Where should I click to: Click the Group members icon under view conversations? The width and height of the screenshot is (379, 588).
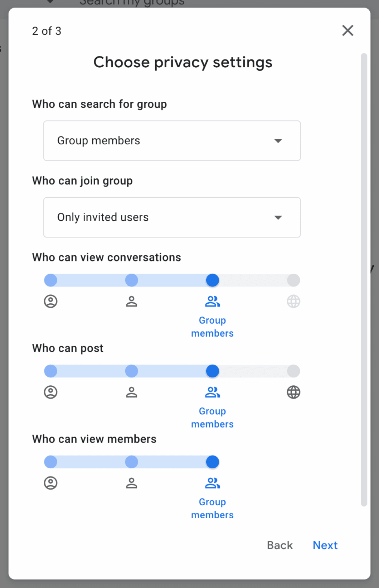pyautogui.click(x=212, y=301)
